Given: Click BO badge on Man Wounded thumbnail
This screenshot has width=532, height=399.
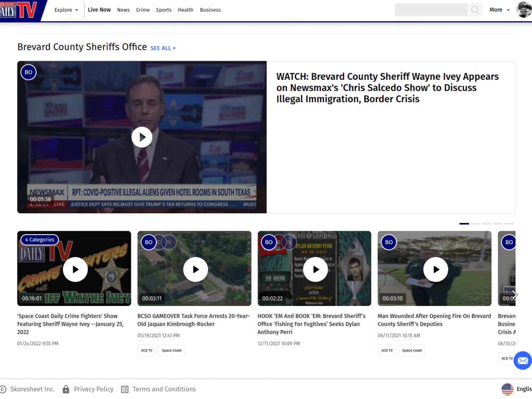Looking at the screenshot, I should tap(389, 242).
